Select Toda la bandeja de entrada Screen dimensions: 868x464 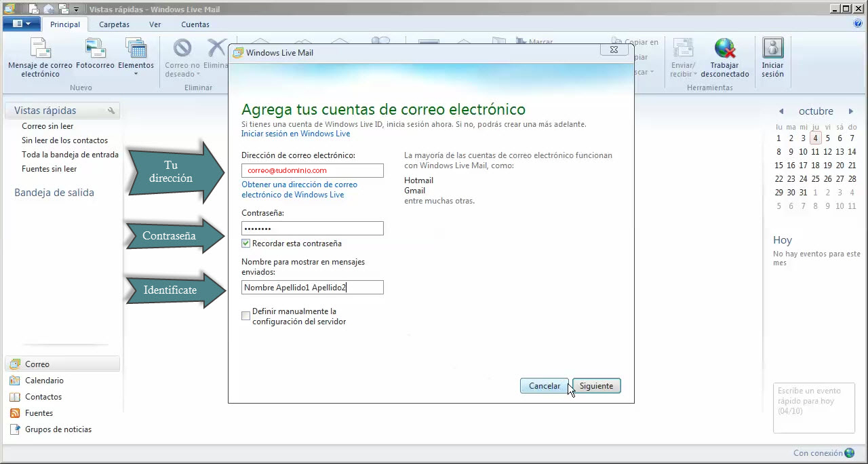[70, 155]
